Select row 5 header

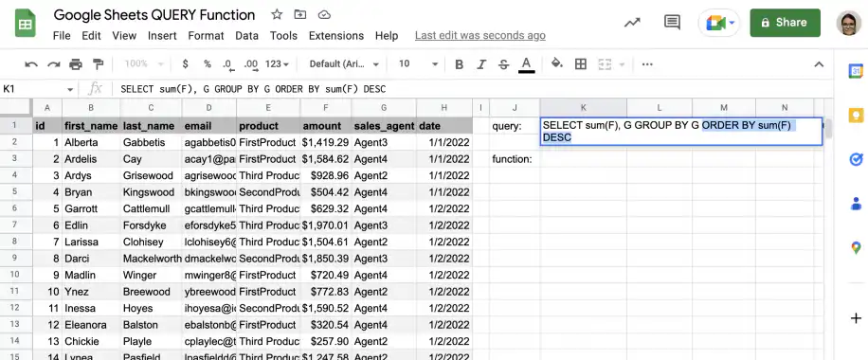point(15,191)
